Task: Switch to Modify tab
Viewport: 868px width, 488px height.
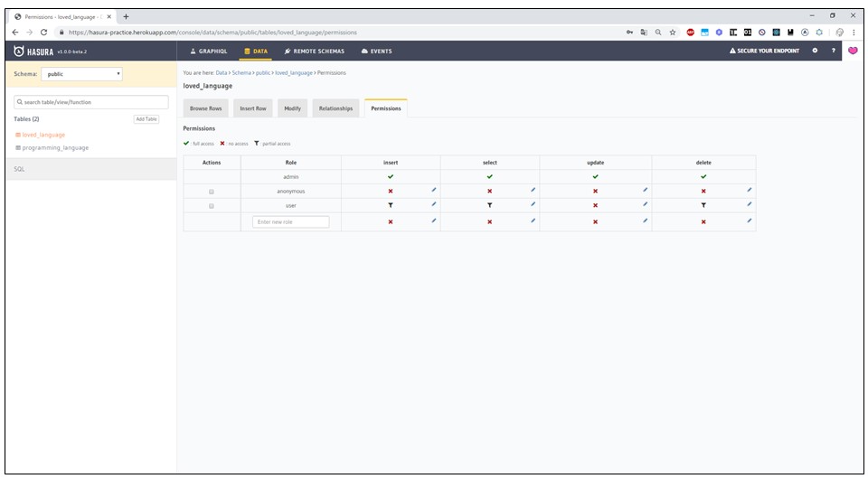Action: pyautogui.click(x=292, y=108)
